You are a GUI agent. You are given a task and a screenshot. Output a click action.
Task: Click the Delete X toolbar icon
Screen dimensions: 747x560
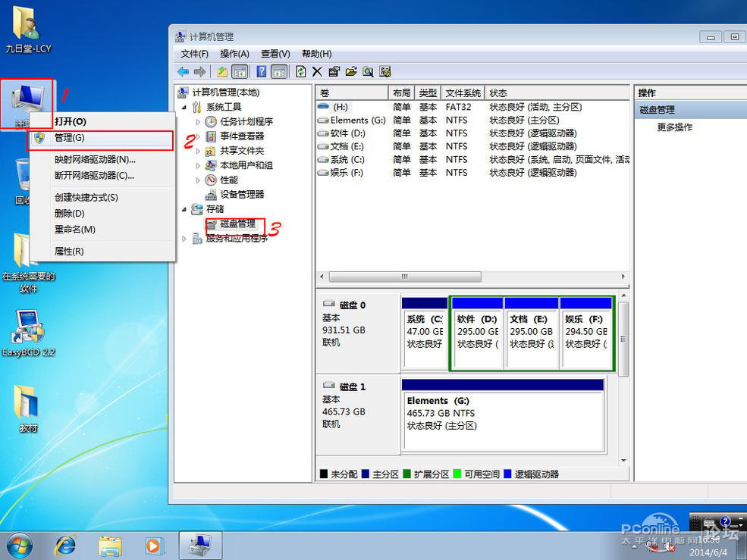click(x=317, y=72)
